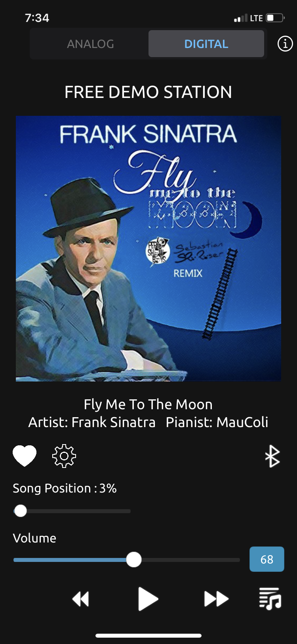Viewport: 297px width, 644px height.
Task: Open the gear settings icon
Action: (x=64, y=456)
